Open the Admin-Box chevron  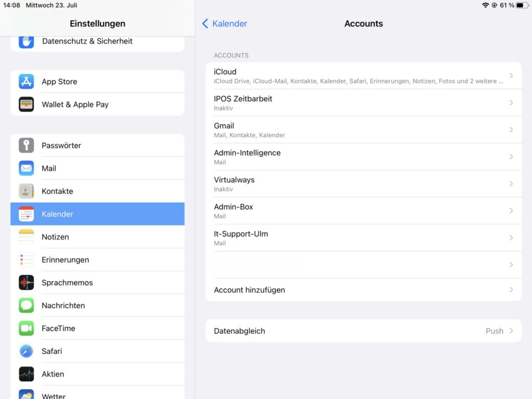(x=511, y=211)
